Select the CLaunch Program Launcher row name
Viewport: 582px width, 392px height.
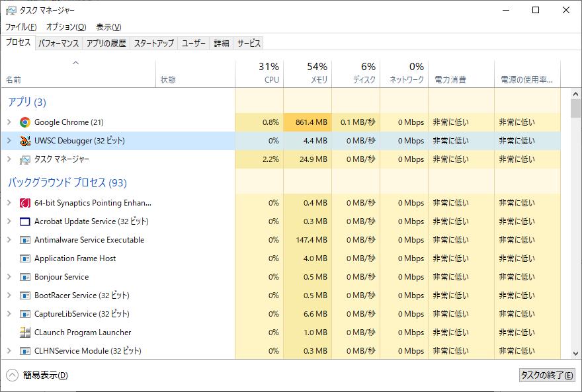click(83, 333)
